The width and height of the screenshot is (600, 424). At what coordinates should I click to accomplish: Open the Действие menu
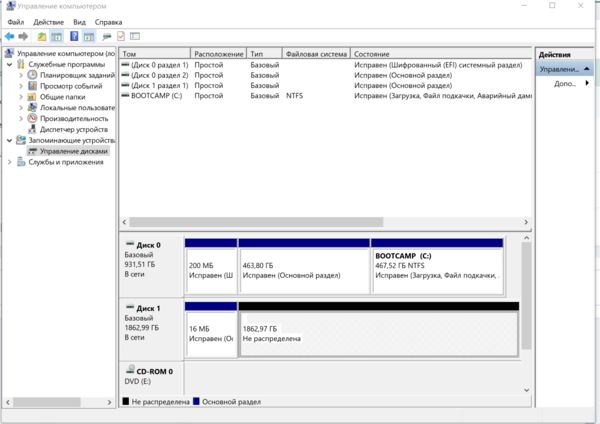(48, 21)
